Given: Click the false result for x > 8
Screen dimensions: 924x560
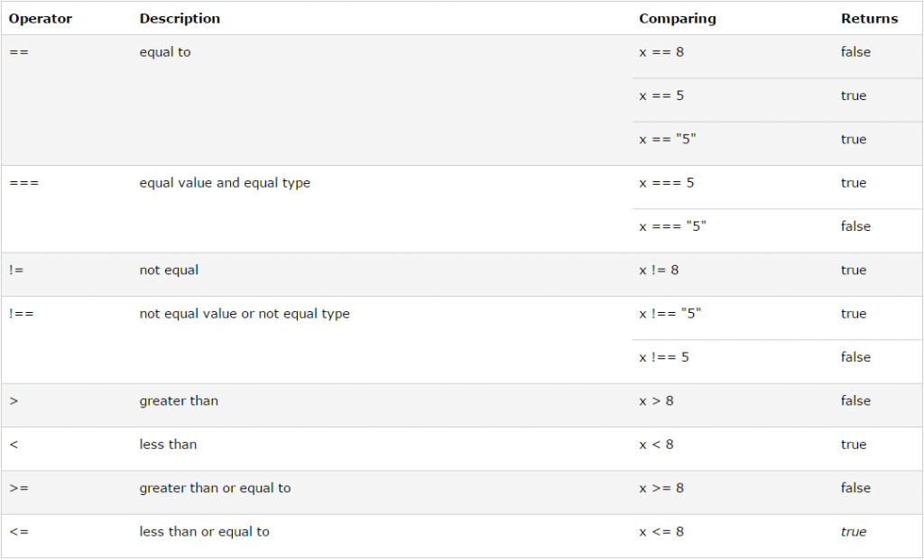Looking at the screenshot, I should 855,400.
